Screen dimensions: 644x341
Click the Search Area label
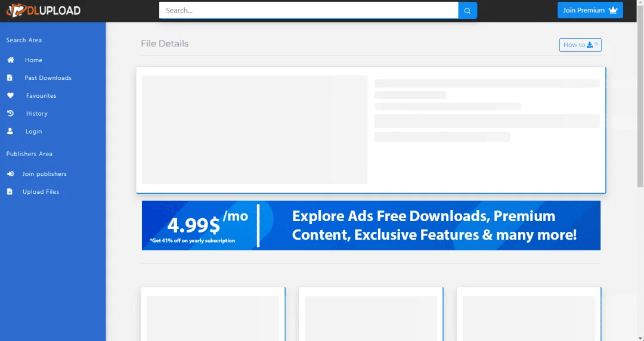[24, 40]
